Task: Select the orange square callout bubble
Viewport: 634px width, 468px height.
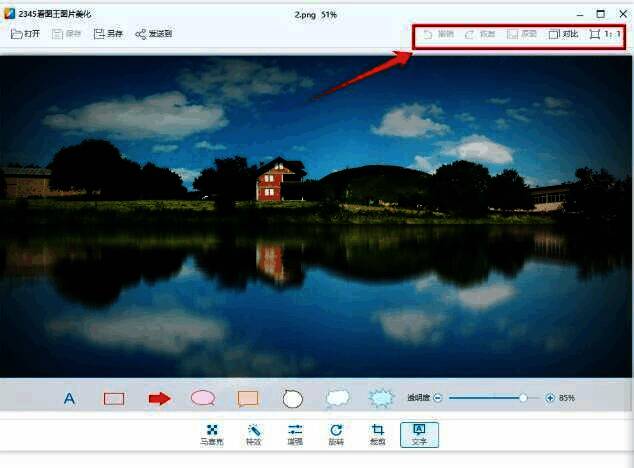Action: point(248,398)
